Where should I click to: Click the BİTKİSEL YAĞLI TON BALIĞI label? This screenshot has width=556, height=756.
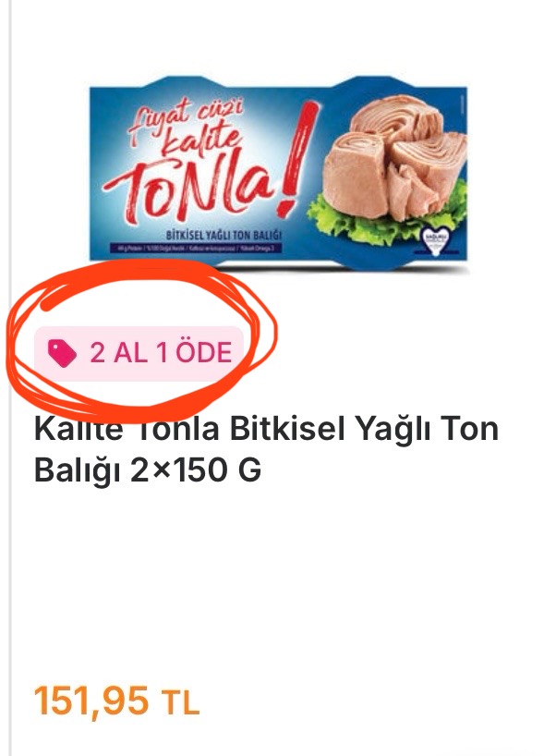tap(224, 236)
